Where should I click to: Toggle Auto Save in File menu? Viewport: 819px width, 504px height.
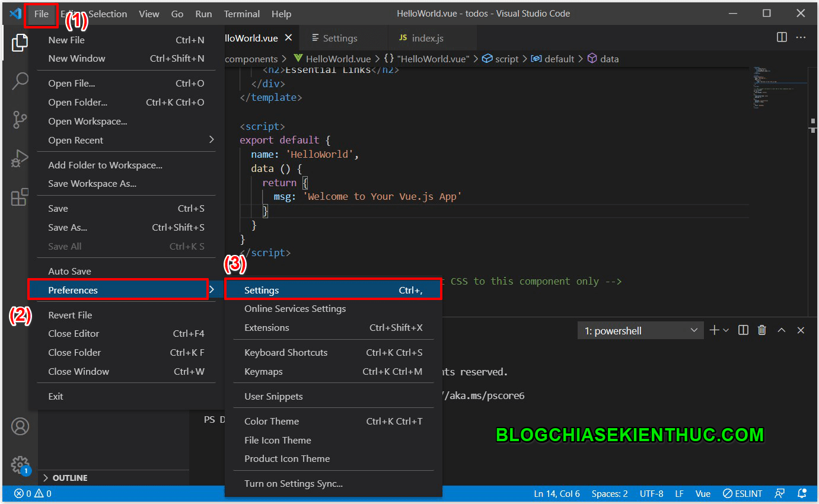tap(126, 271)
